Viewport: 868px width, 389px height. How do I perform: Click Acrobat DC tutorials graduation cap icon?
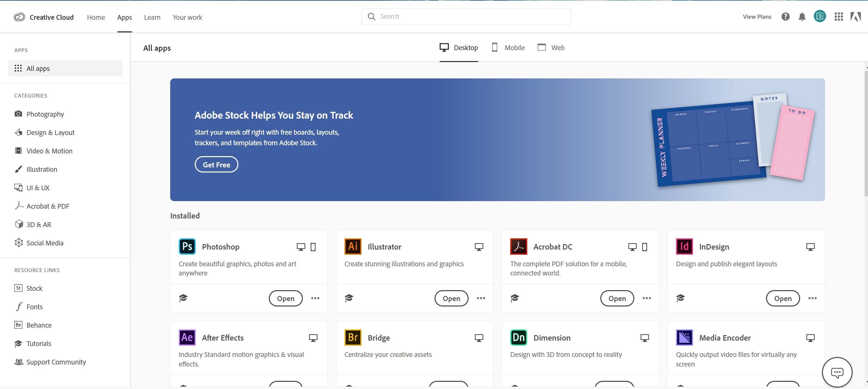[515, 298]
